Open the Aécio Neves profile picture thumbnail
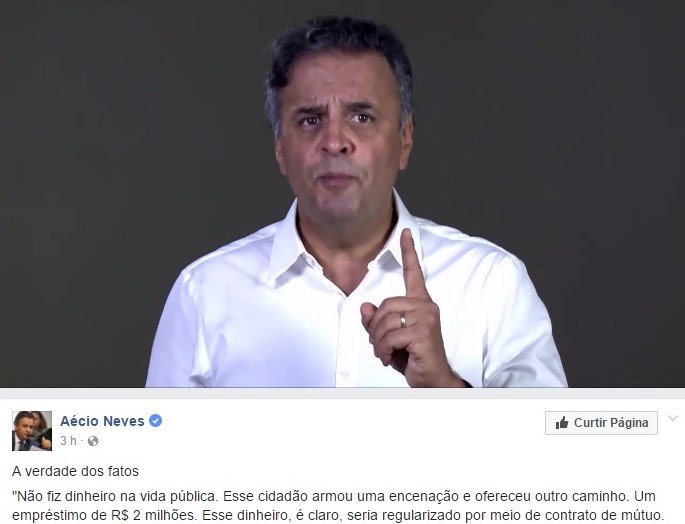 click(x=32, y=430)
